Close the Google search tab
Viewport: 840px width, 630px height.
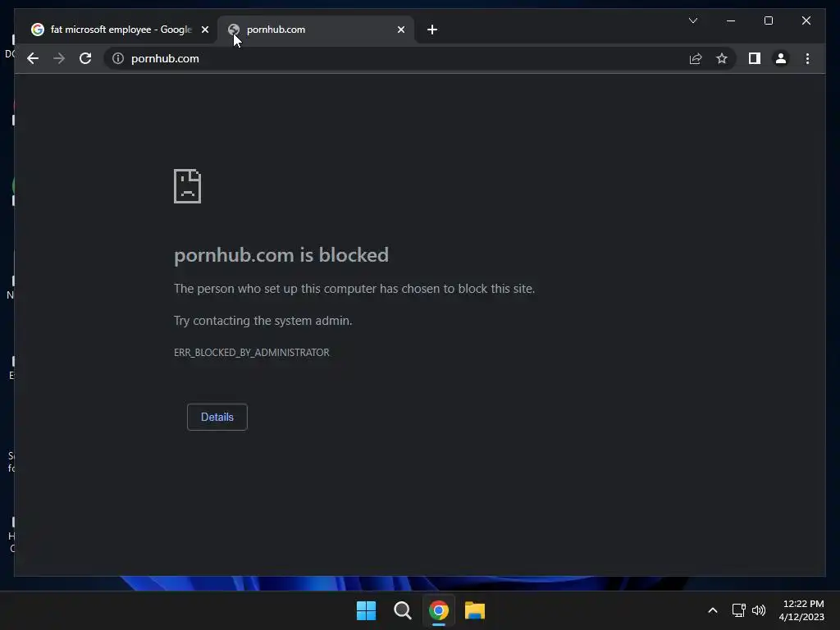coord(204,30)
